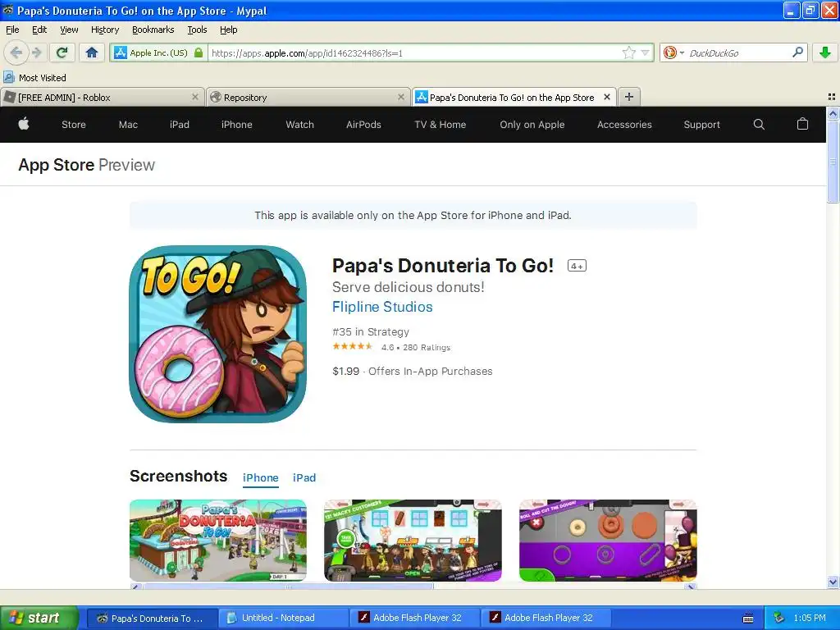Reload the page with the refresh icon
840x630 pixels.
click(x=62, y=52)
